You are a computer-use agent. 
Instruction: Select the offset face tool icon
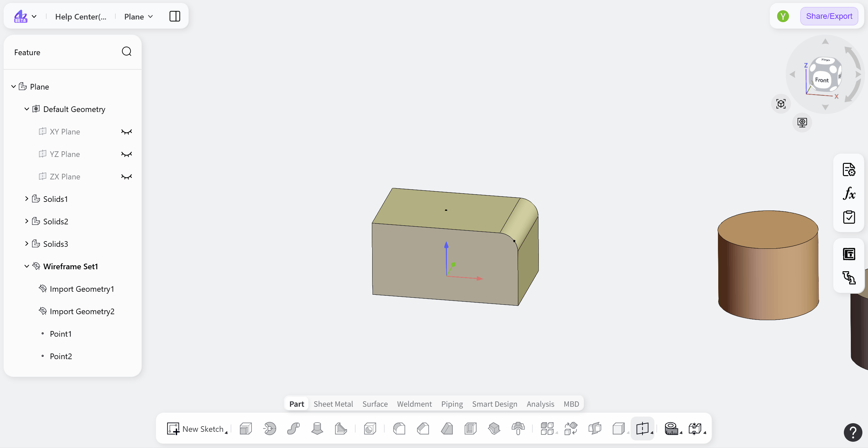click(x=494, y=429)
